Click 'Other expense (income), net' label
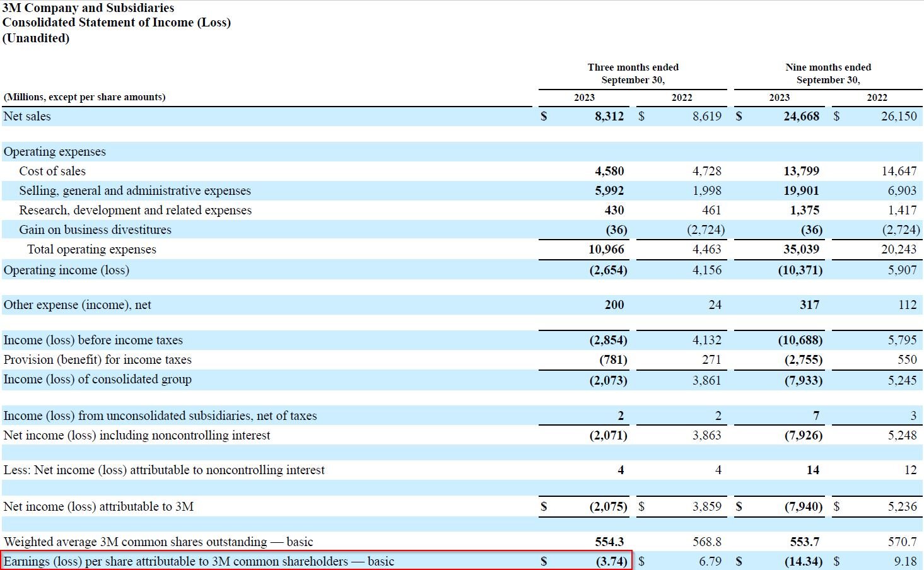This screenshot has height=570, width=924. tap(78, 305)
